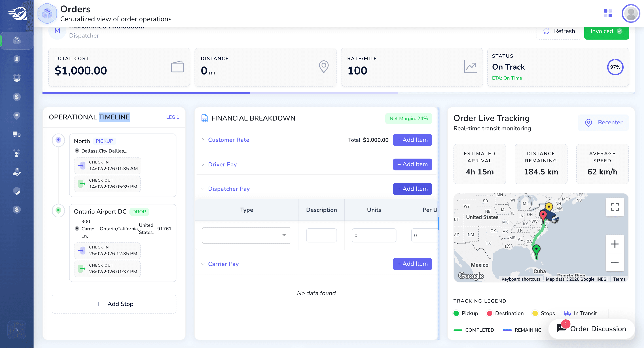Open the Order Discussion chat
Image resolution: width=644 pixels, height=348 pixels.
click(x=591, y=329)
